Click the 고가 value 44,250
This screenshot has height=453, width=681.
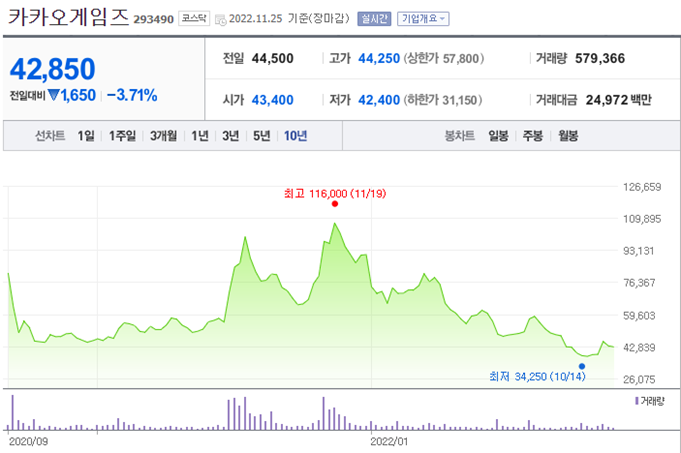pyautogui.click(x=379, y=58)
